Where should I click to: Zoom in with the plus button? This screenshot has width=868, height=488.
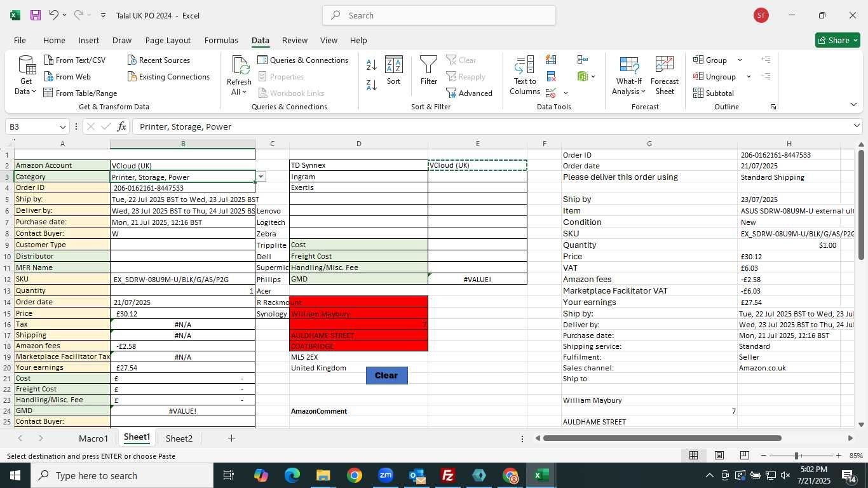click(x=838, y=456)
